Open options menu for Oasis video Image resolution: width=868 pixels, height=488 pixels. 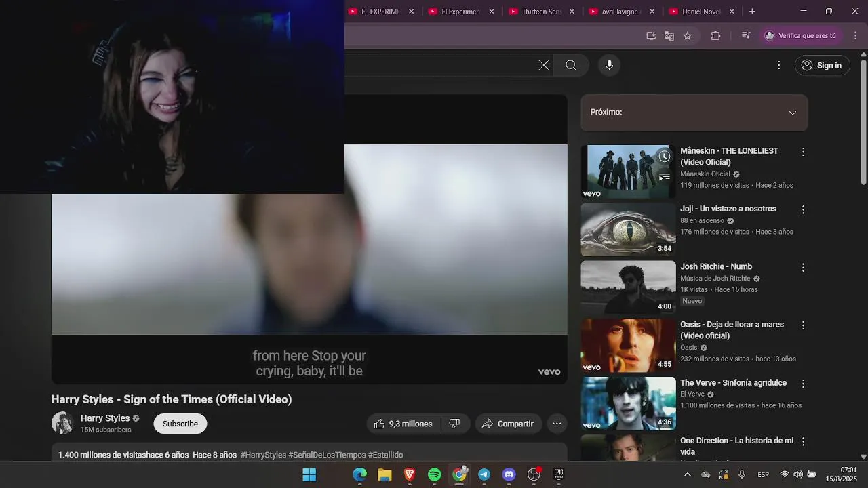pyautogui.click(x=803, y=325)
